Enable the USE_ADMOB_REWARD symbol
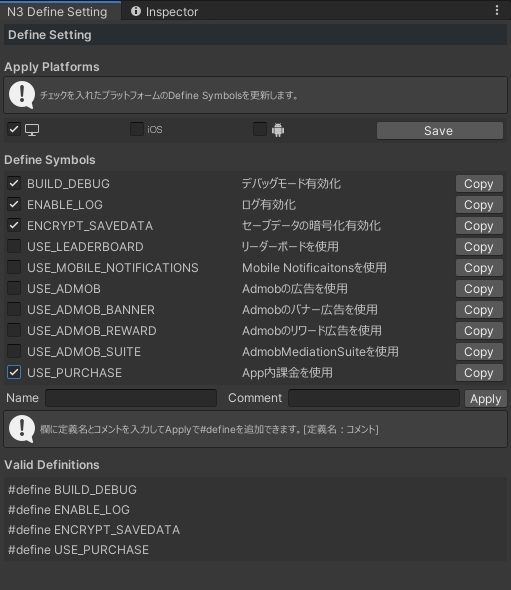 [14, 330]
